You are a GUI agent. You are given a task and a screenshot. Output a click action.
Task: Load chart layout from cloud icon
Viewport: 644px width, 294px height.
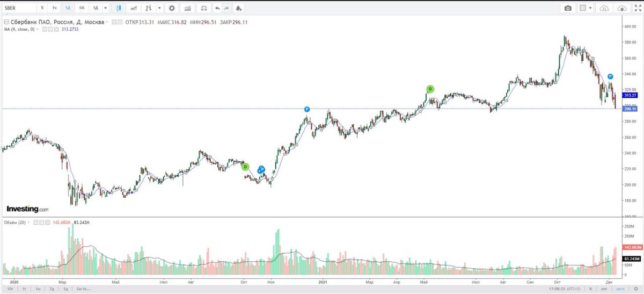605,8
